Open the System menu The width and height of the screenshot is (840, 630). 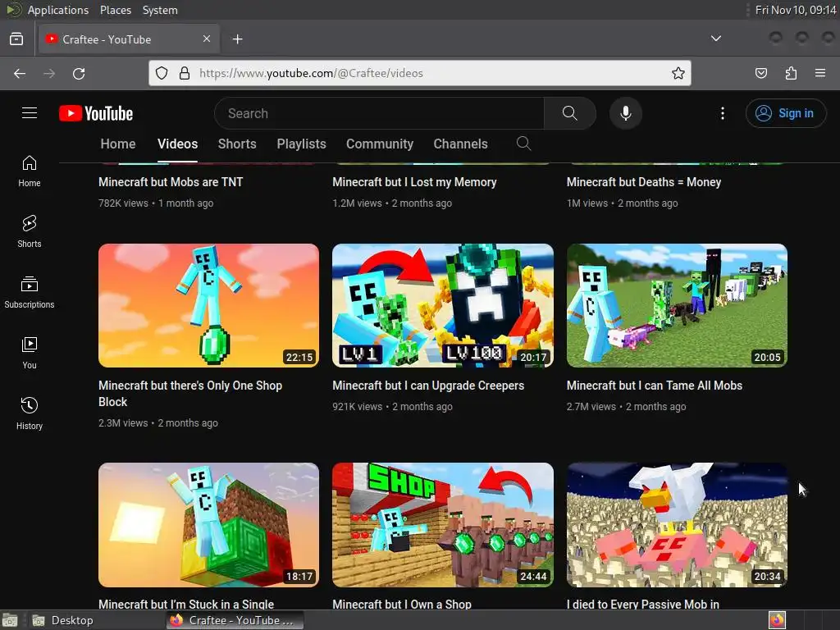(x=160, y=10)
